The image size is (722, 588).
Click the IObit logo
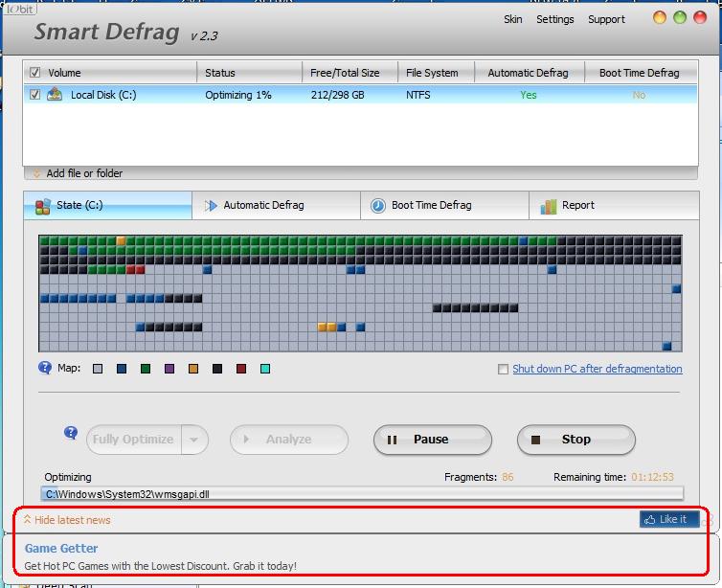(21, 9)
